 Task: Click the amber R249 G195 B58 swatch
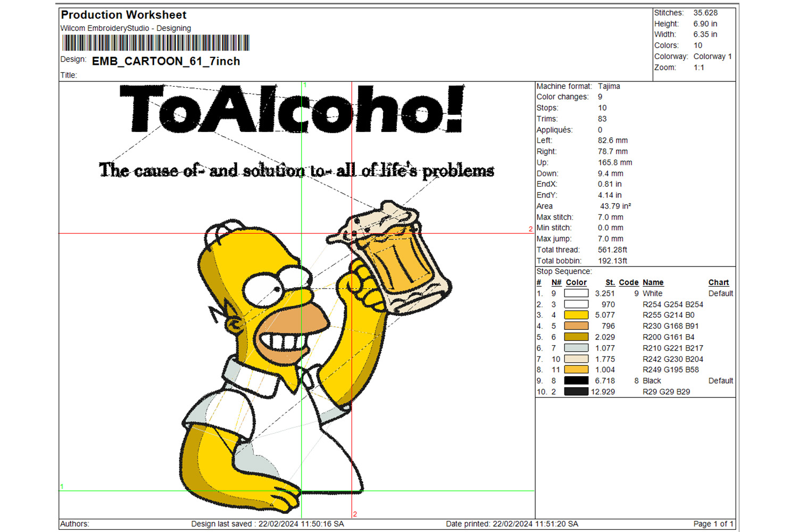tap(576, 370)
